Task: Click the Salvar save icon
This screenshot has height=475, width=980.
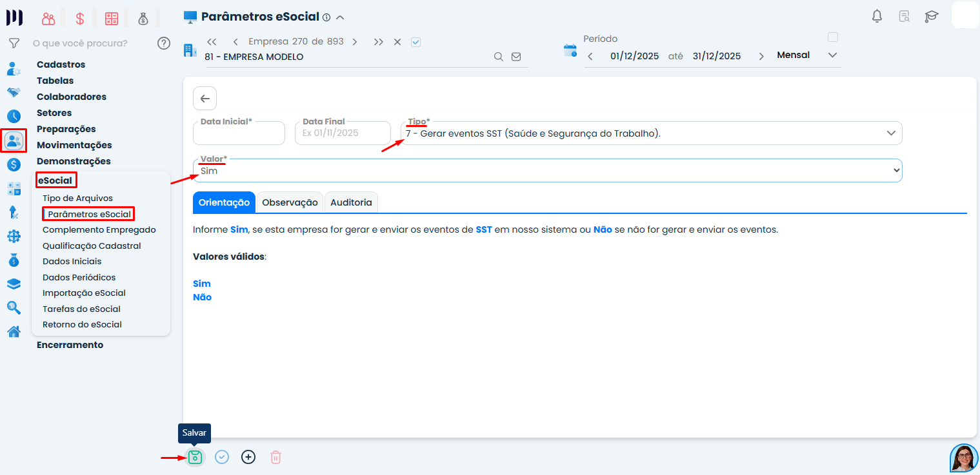Action: [x=195, y=457]
